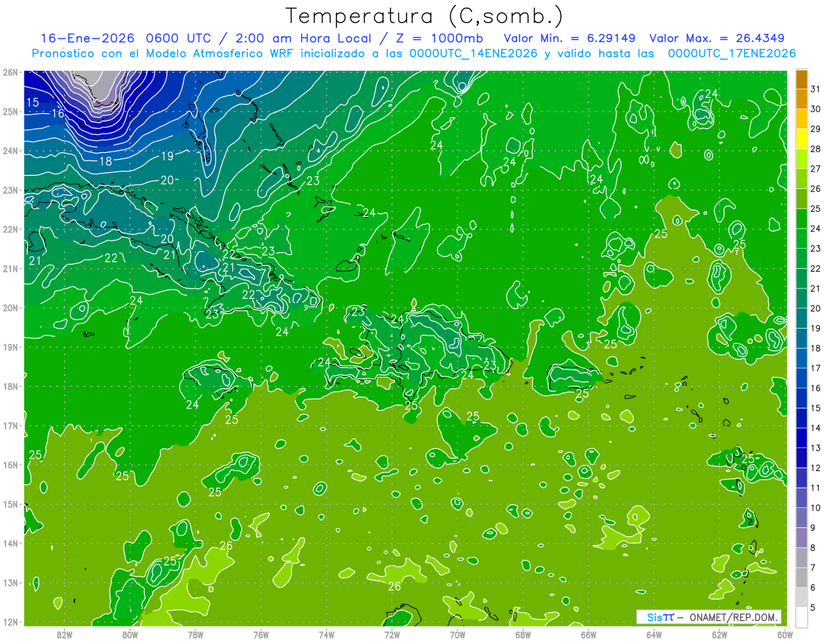
Task: Click the "78W" longitude label
Action: (x=195, y=634)
